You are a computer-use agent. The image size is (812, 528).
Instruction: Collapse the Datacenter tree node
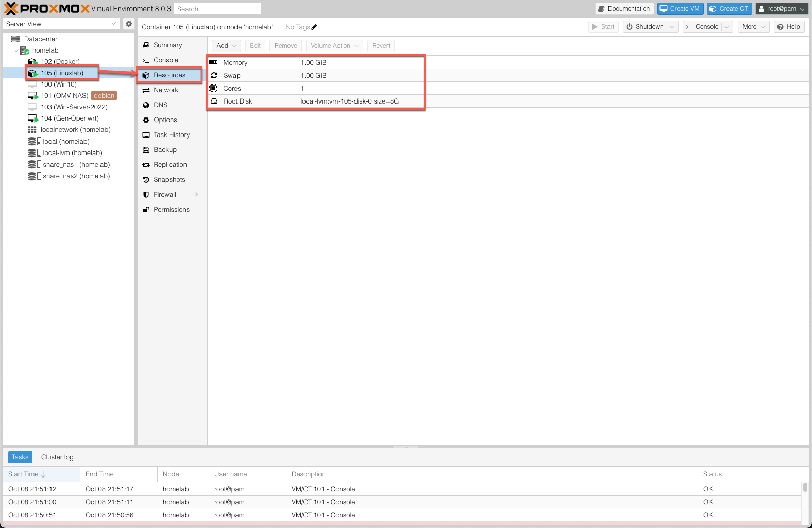7,39
